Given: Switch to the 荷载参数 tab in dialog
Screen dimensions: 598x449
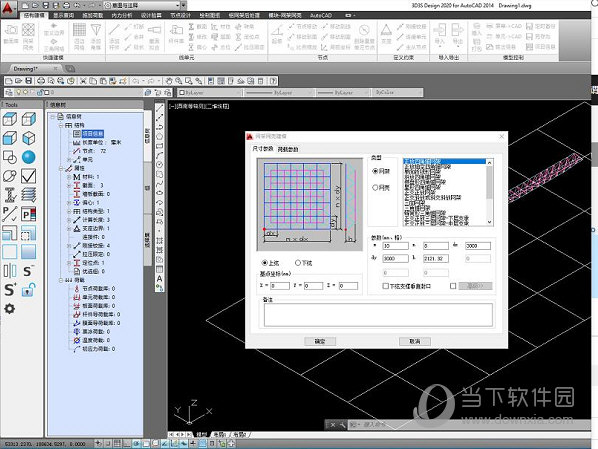Looking at the screenshot, I should pos(288,149).
